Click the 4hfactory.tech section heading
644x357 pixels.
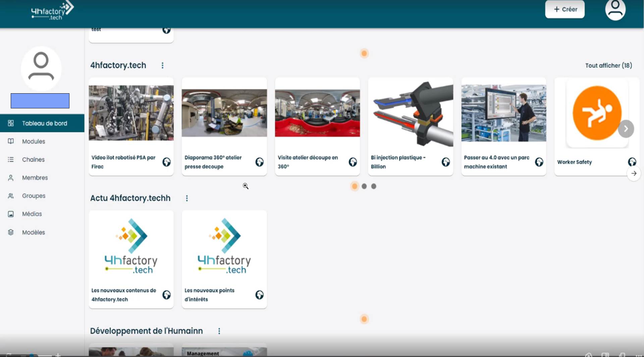(118, 65)
